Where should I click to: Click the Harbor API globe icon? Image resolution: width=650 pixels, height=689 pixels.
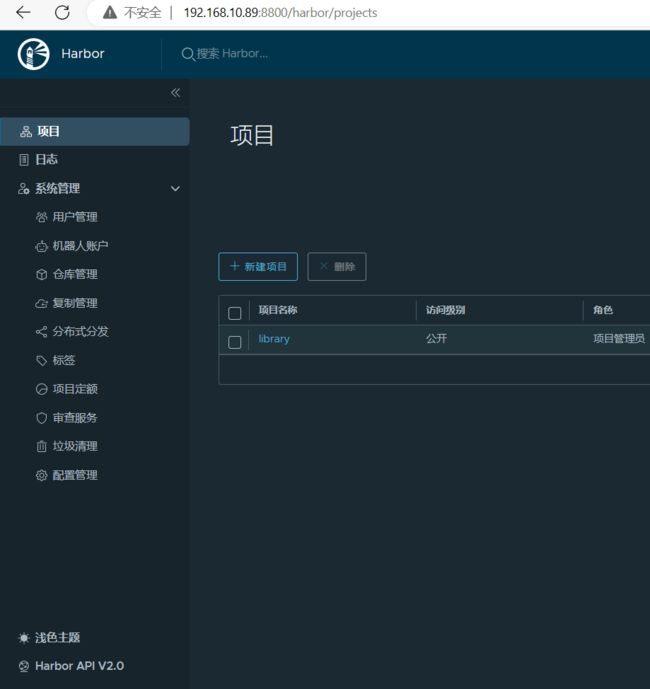point(24,666)
